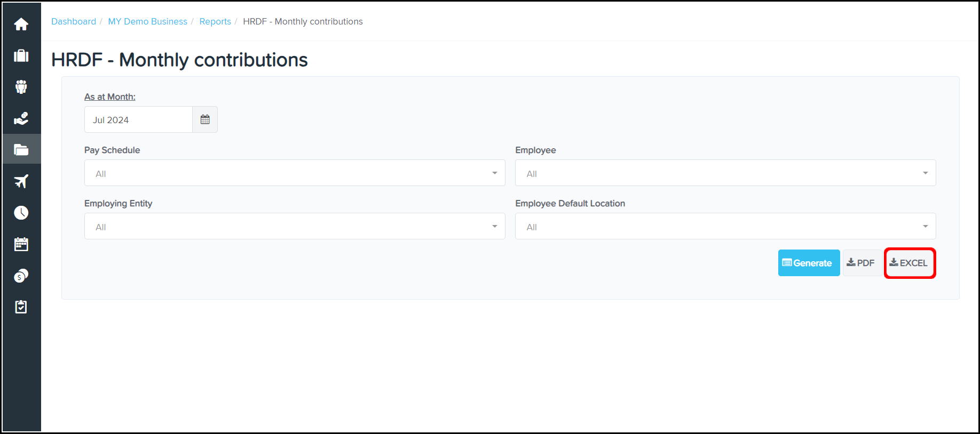The height and width of the screenshot is (434, 980).
Task: Open the clock timesheets icon
Action: (21, 213)
